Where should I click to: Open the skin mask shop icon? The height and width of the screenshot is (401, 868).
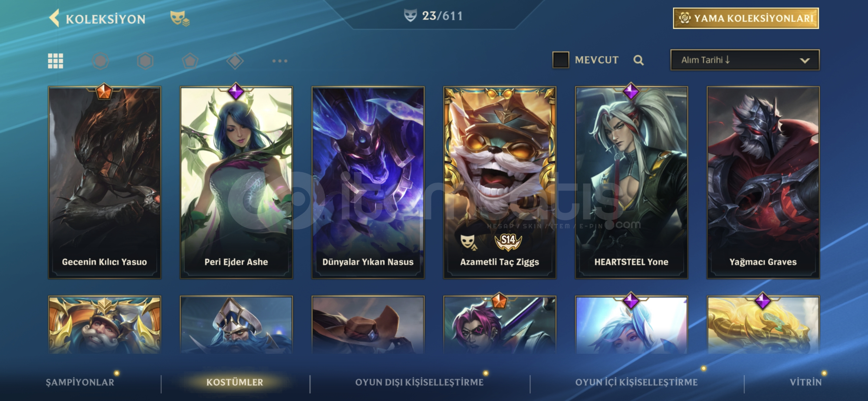pos(180,18)
